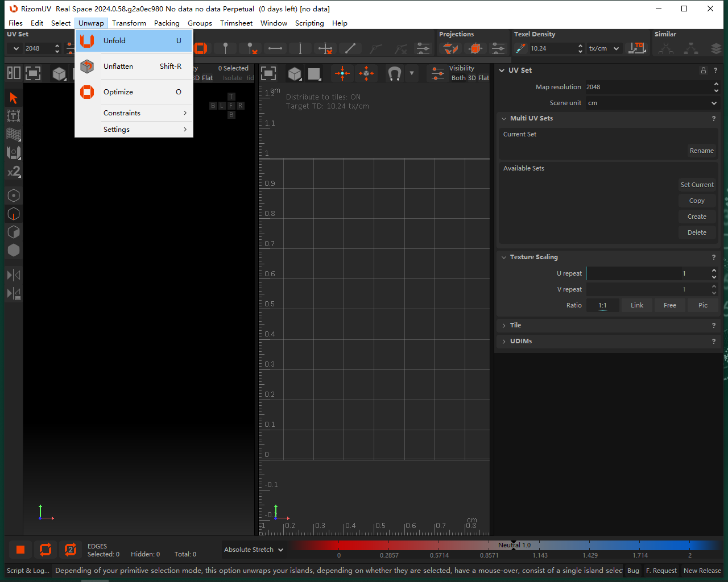
Task: Toggle Both visibility option
Action: point(458,78)
